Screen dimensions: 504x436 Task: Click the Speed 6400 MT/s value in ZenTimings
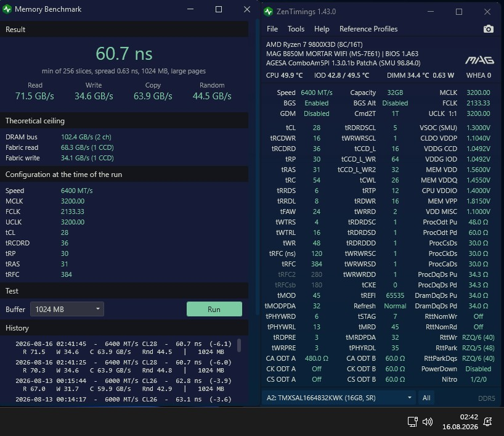pyautogui.click(x=317, y=93)
